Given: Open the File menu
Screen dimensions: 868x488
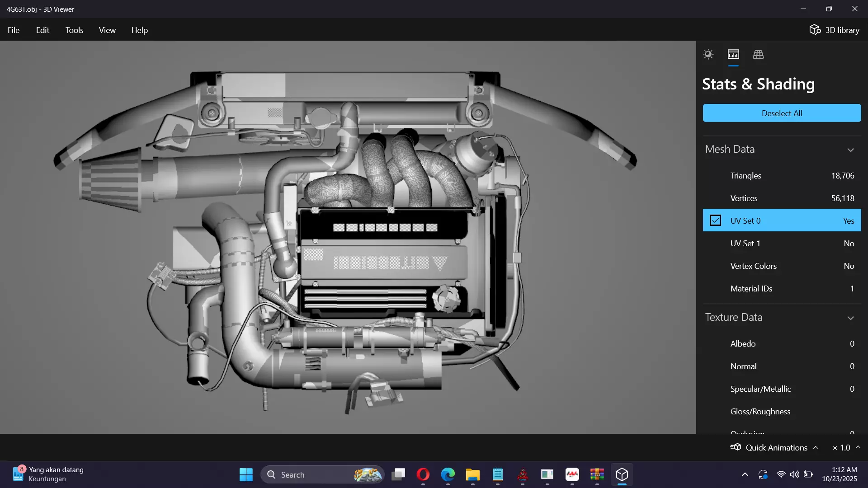Looking at the screenshot, I should [x=14, y=30].
